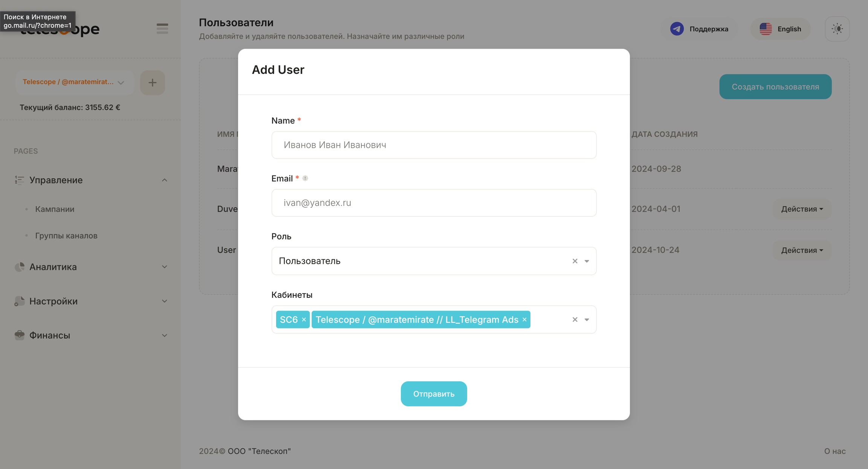Viewport: 868px width, 469px height.
Task: Open Кампании in the sidebar
Action: (x=55, y=209)
